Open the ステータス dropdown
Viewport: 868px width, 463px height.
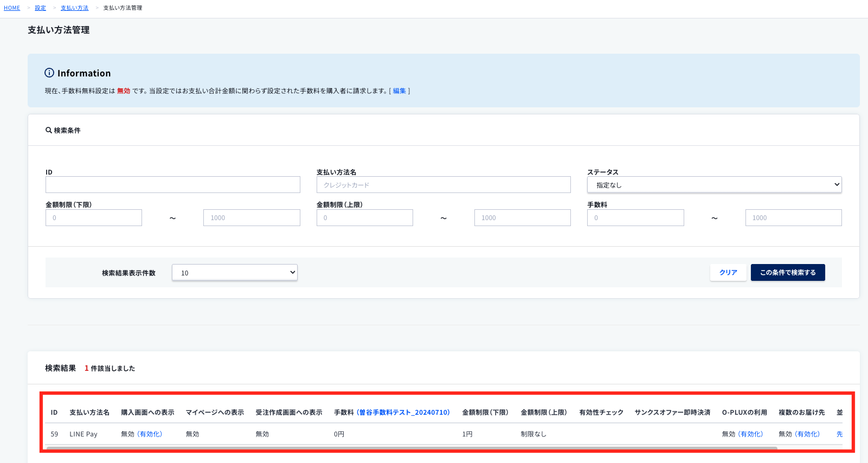click(714, 185)
